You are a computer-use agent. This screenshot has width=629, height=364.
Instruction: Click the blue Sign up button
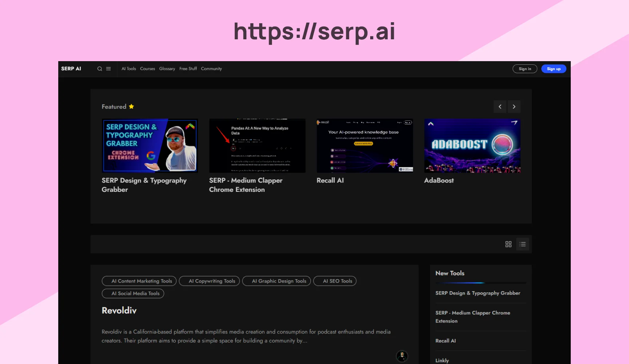553,69
